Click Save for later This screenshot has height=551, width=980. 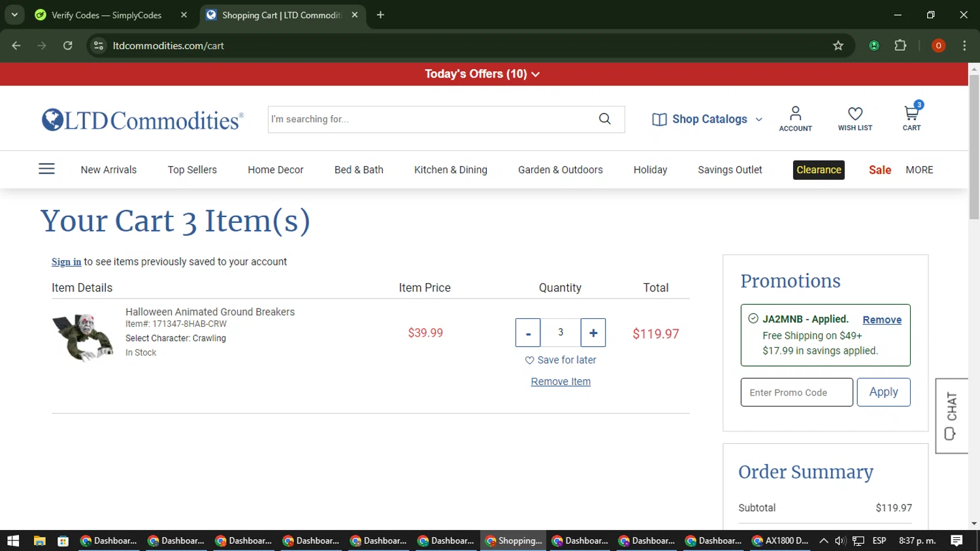pos(566,360)
